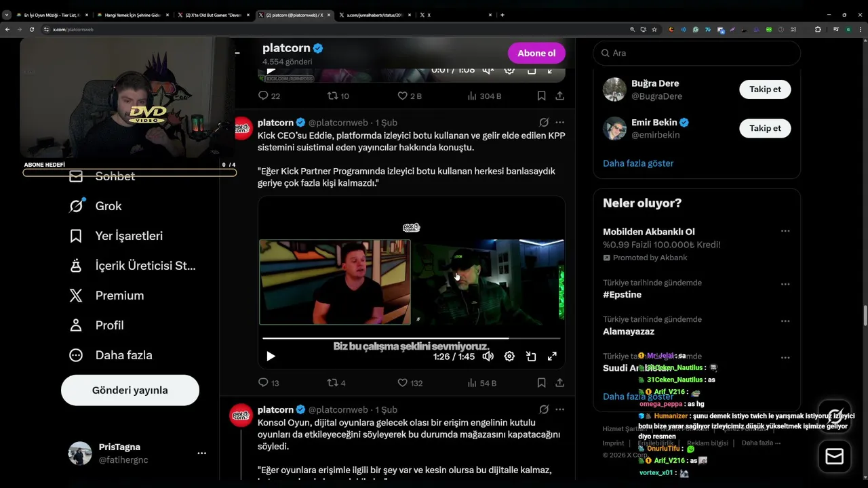This screenshot has width=868, height=488.
Task: Click @platcornweb handle on Konsol Oyun post
Action: pyautogui.click(x=338, y=409)
